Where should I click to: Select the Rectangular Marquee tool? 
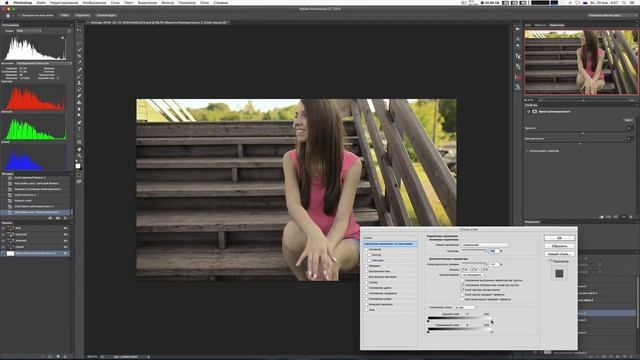(79, 36)
